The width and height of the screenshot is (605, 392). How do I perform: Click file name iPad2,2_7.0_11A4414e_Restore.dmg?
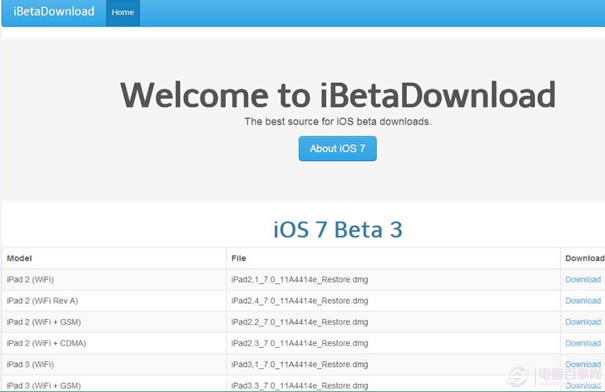click(x=300, y=322)
